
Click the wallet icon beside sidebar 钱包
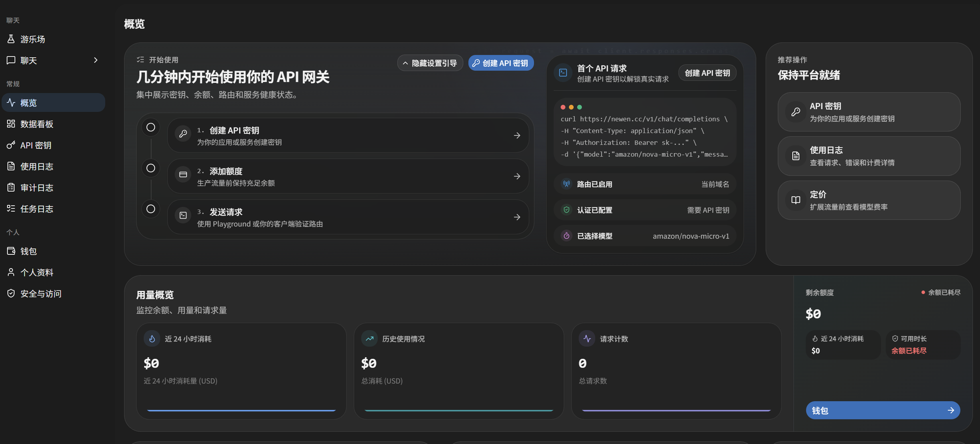[11, 251]
